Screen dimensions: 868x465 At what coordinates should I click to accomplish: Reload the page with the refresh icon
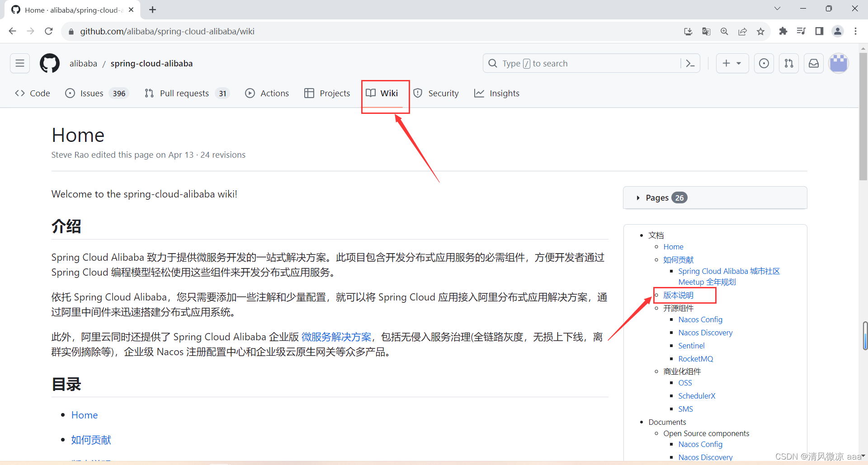(x=49, y=31)
